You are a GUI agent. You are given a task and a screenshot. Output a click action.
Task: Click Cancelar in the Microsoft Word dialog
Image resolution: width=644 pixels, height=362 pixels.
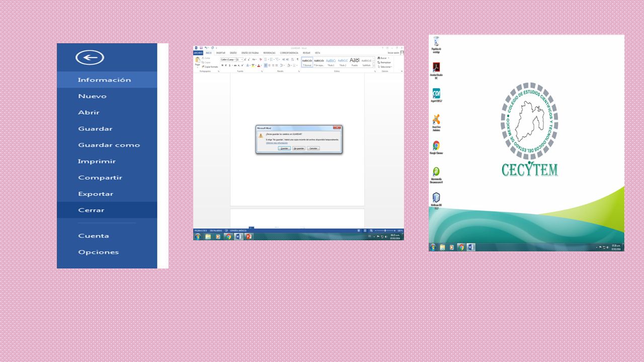pyautogui.click(x=313, y=148)
